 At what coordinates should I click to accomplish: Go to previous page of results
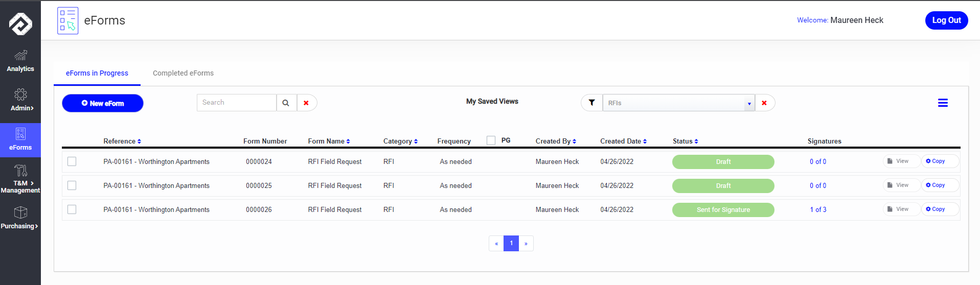point(496,244)
